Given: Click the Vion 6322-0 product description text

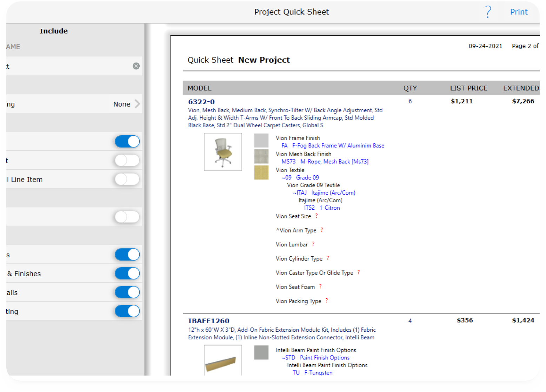Looking at the screenshot, I should (x=285, y=118).
